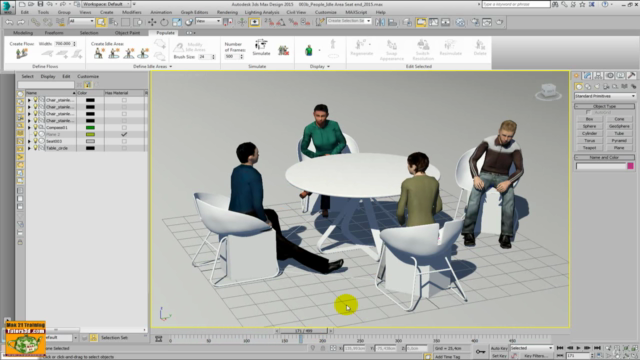Open the Edit menu
This screenshot has height=360, width=640.
24,12
